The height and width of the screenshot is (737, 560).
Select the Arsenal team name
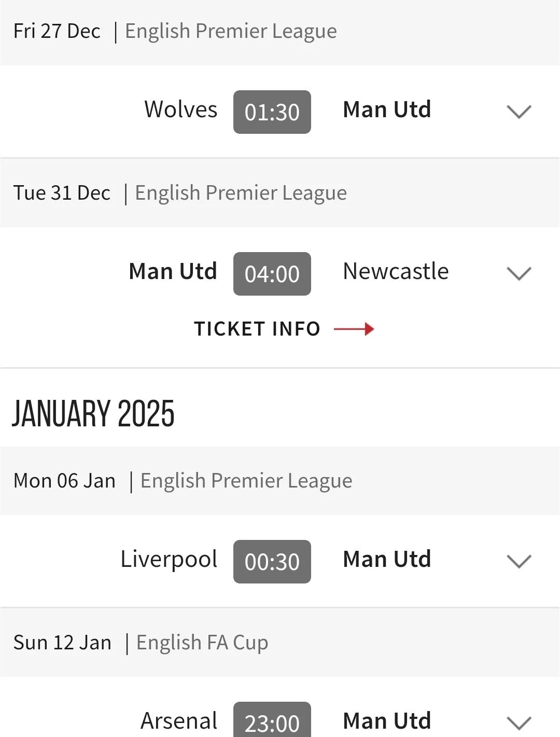[179, 721]
